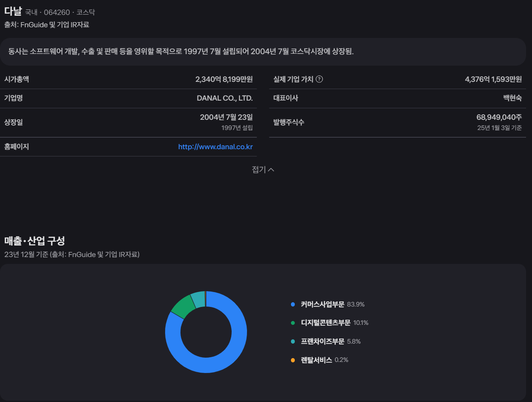Click the 23년 12월 기준 source caption
Viewport: 532px width, 402px height.
[x=72, y=255]
